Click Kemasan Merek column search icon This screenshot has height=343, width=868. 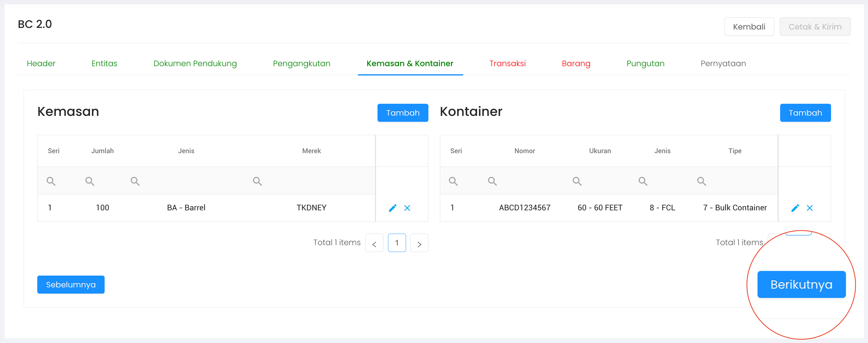257,181
